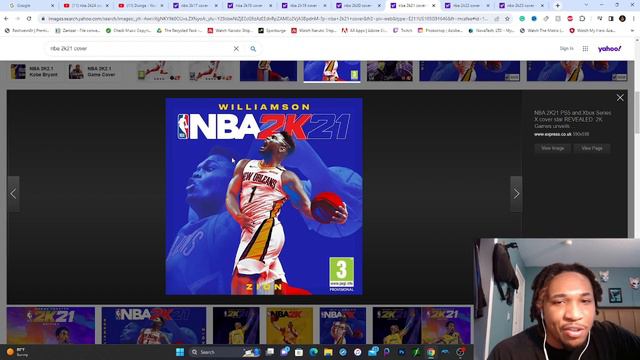The width and height of the screenshot is (640, 360).
Task: Switch to the nba 2k22 cover tab
Action: [x=467, y=6]
